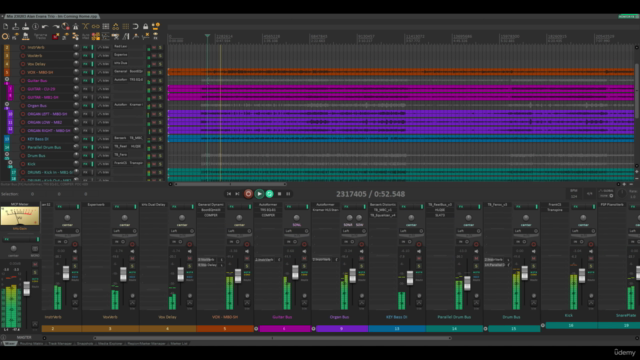Toggle the ripple editing icon
Viewport: 640px width, 360px height.
105,27
